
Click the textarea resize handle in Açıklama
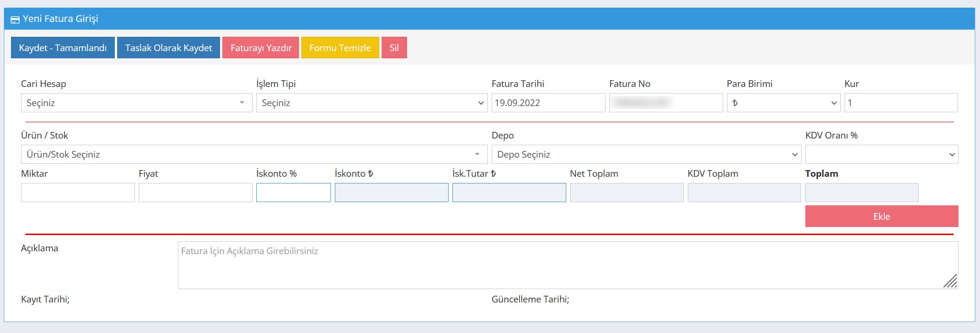click(x=950, y=281)
